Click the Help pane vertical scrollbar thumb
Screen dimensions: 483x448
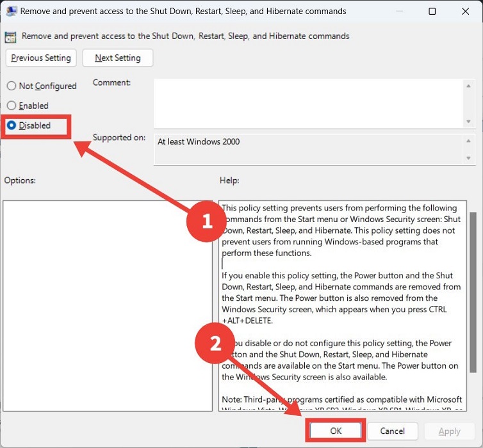(x=473, y=292)
